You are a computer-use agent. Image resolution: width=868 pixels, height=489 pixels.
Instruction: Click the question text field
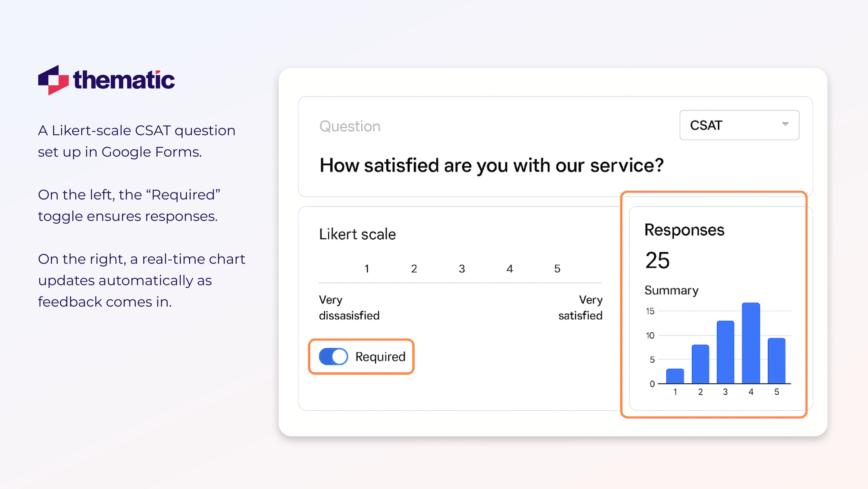[x=491, y=166]
